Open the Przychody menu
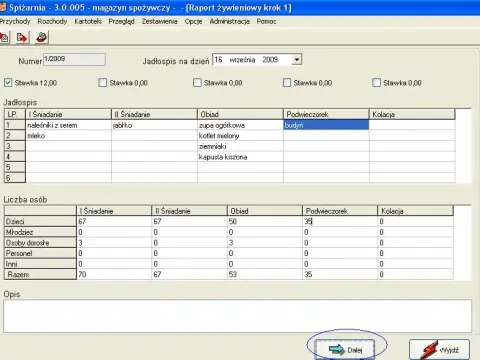 click(x=15, y=21)
